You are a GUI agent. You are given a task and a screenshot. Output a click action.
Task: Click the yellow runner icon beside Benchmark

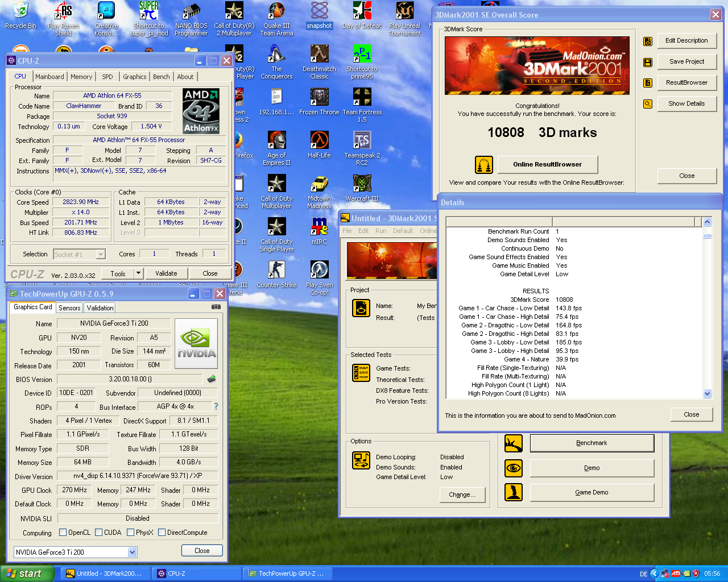tap(514, 443)
